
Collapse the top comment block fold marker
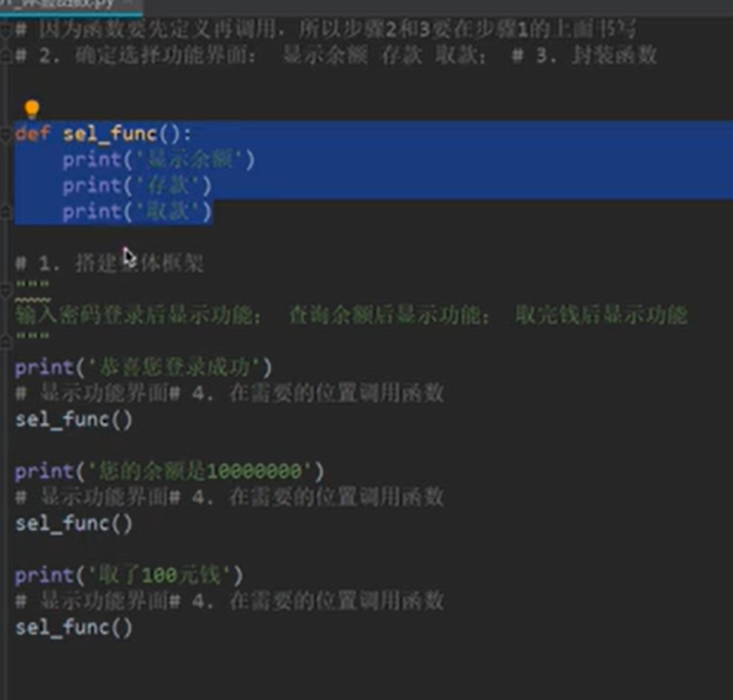click(x=5, y=31)
